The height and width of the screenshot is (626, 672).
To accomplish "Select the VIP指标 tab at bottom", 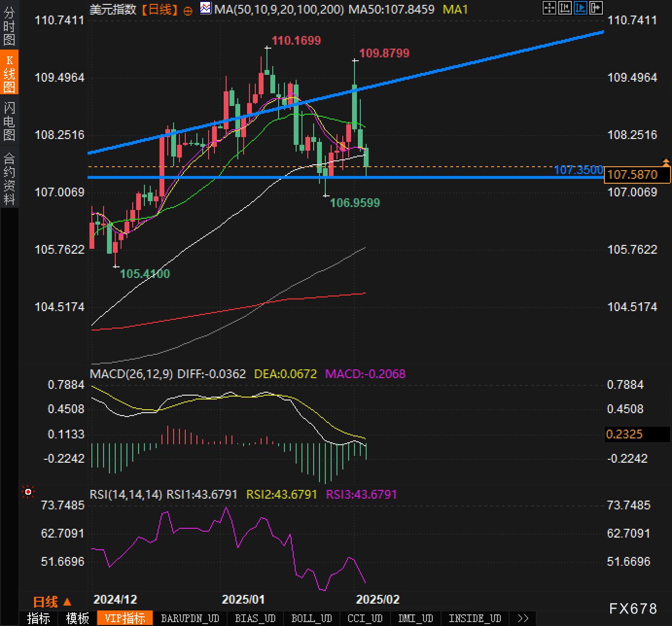I will (x=125, y=618).
